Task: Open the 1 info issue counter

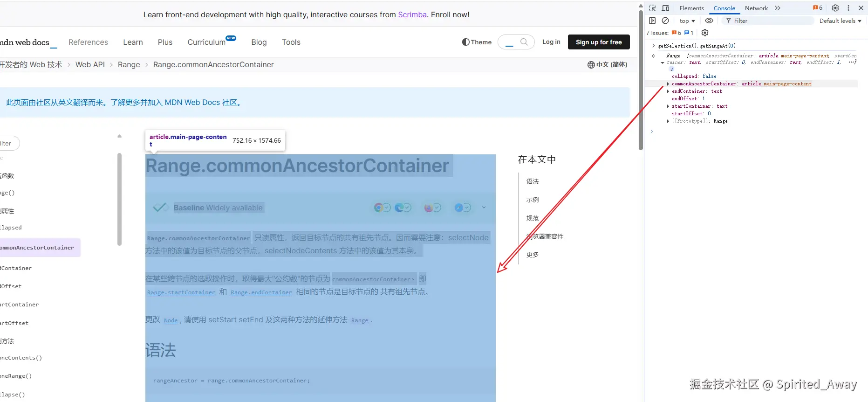Action: (689, 33)
